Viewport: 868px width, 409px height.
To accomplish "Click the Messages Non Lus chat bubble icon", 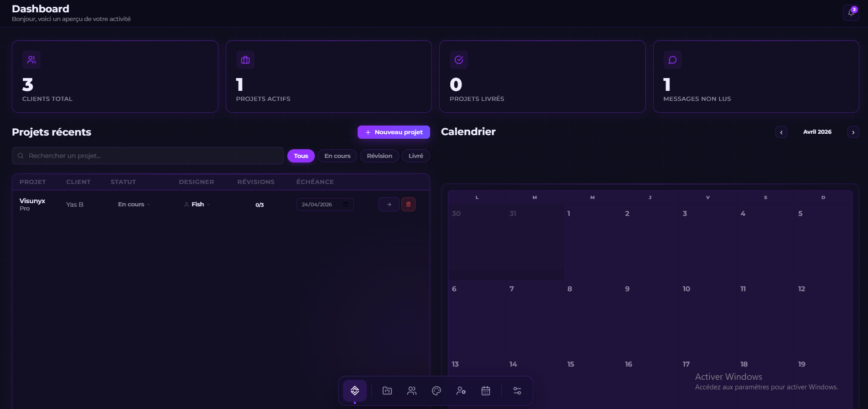I will 672,60.
